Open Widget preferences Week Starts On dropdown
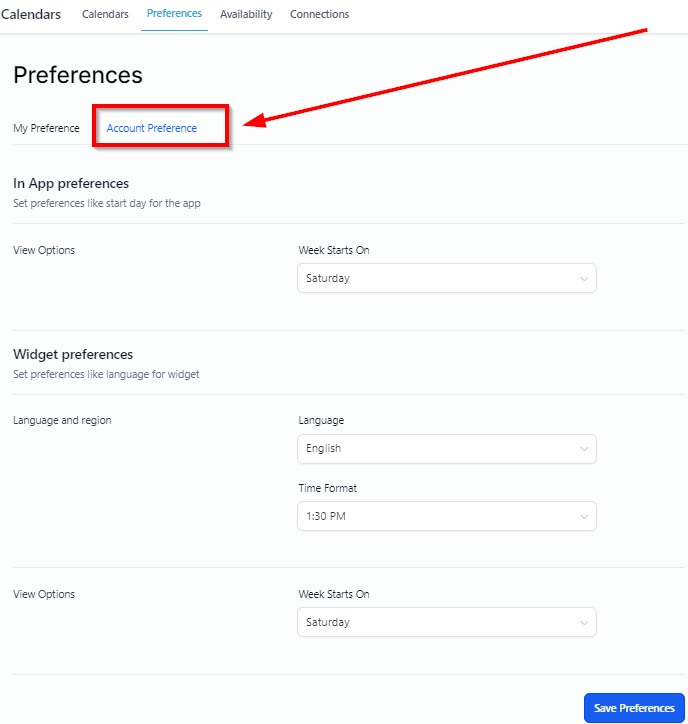Viewport: 688px width, 724px height. (x=446, y=623)
